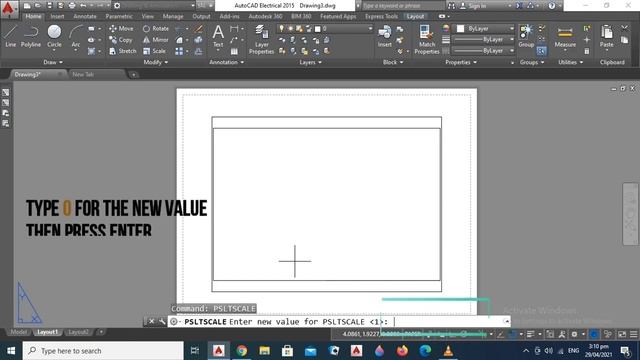Toggle layer freeze sun icon

point(290,29)
